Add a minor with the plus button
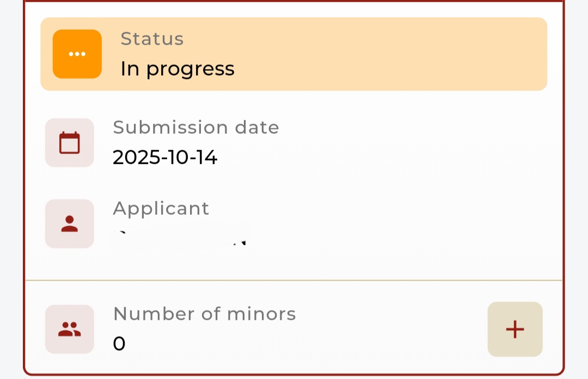 pyautogui.click(x=514, y=329)
